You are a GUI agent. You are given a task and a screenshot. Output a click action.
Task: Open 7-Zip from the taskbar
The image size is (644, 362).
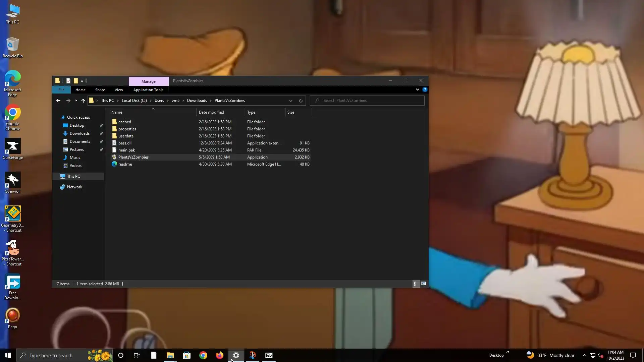click(x=269, y=355)
